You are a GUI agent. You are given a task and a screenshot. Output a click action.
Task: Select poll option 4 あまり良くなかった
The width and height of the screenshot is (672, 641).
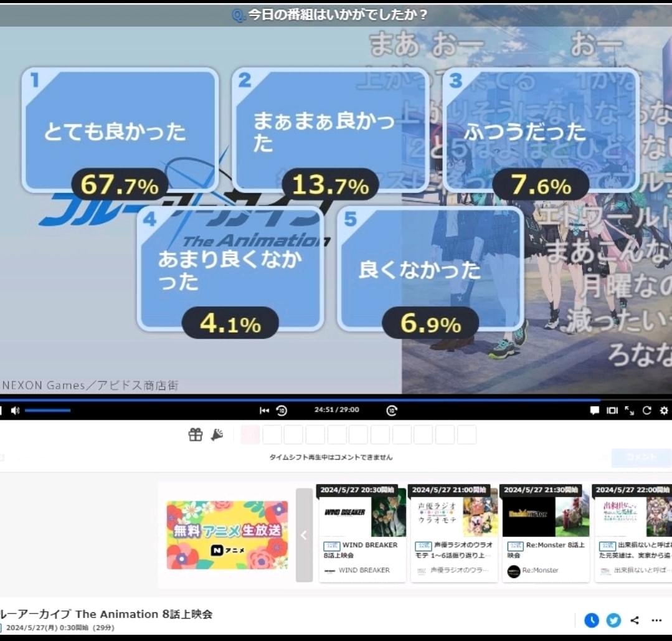pyautogui.click(x=230, y=269)
